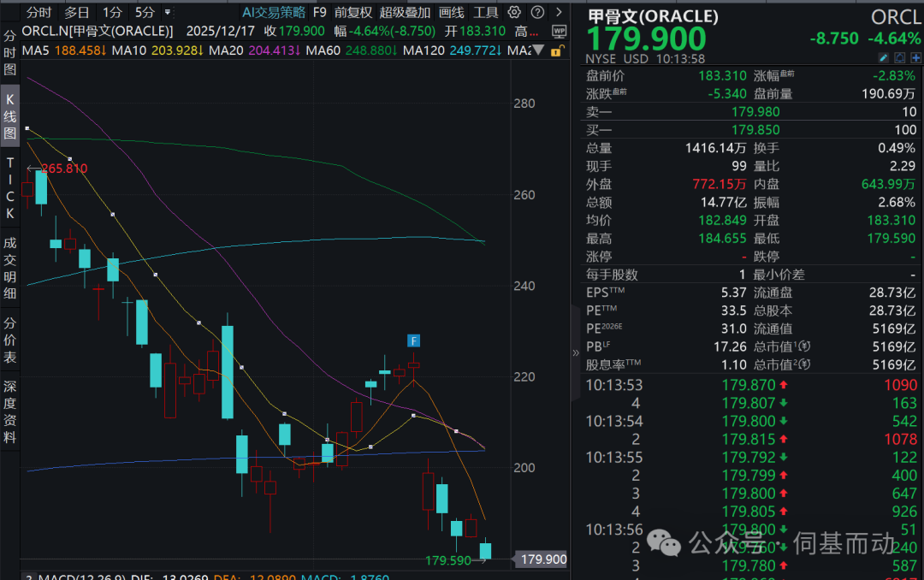The width and height of the screenshot is (924, 580).
Task: Click 卖一 ask price 179.980
Action: click(755, 112)
